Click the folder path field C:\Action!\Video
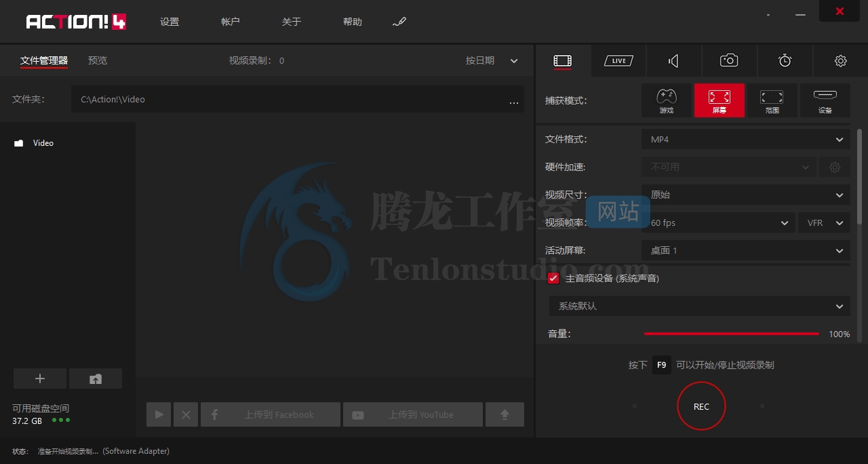Screen dimensions: 868x464 (298, 99)
